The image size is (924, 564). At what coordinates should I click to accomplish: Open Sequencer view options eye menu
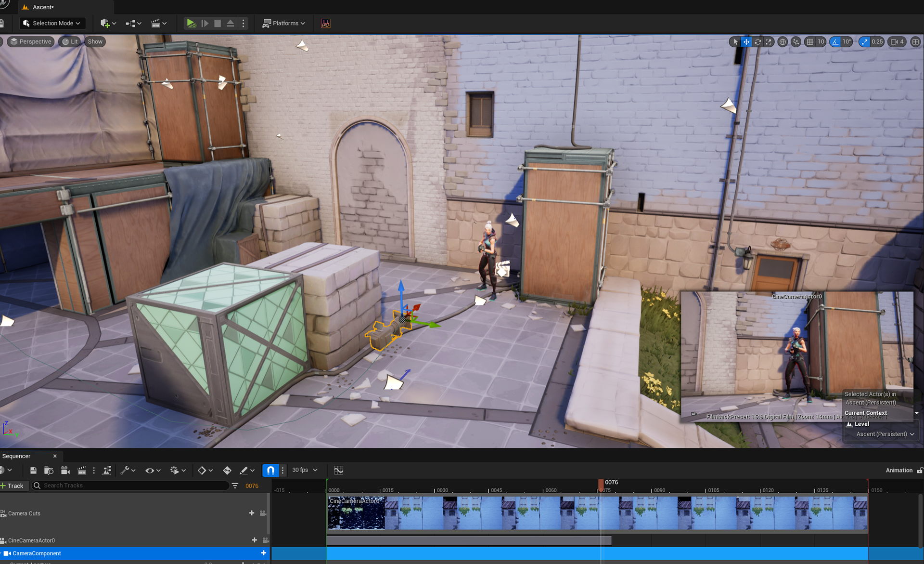153,470
